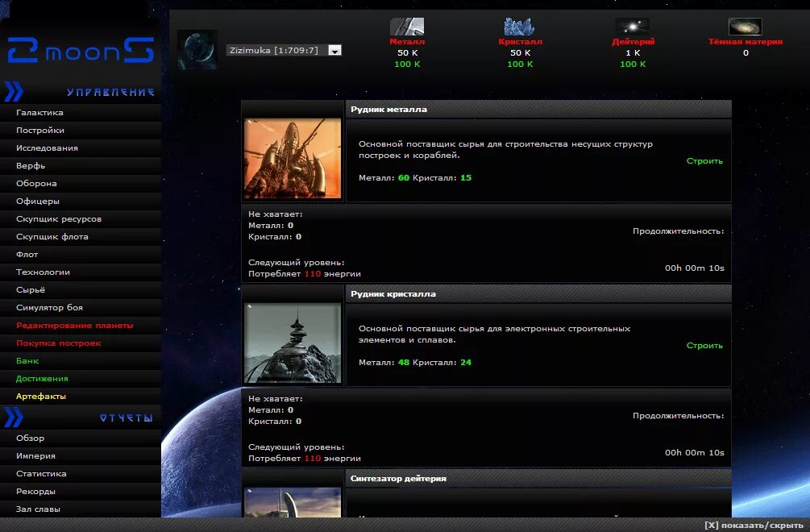Open Редактирование планеты link
This screenshot has width=810, height=532.
pyautogui.click(x=75, y=326)
